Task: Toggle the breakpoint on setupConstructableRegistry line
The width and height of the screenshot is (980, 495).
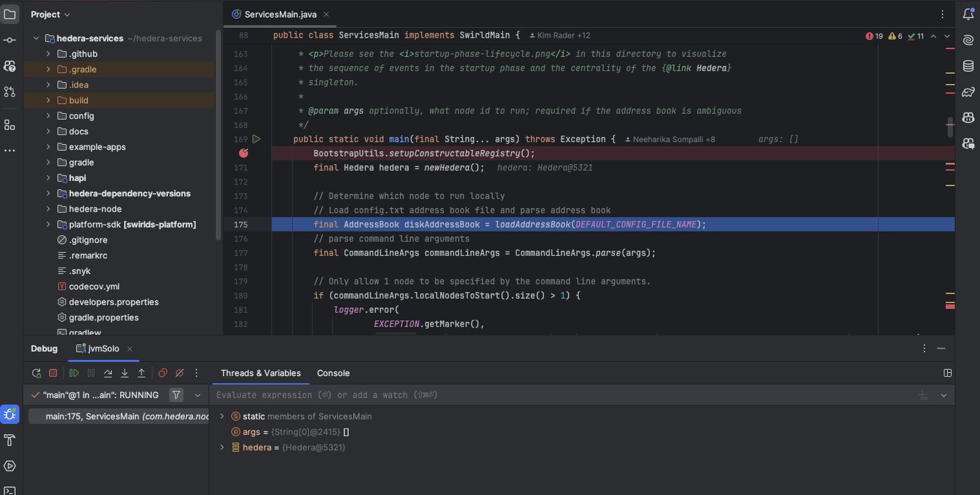Action: click(x=243, y=153)
